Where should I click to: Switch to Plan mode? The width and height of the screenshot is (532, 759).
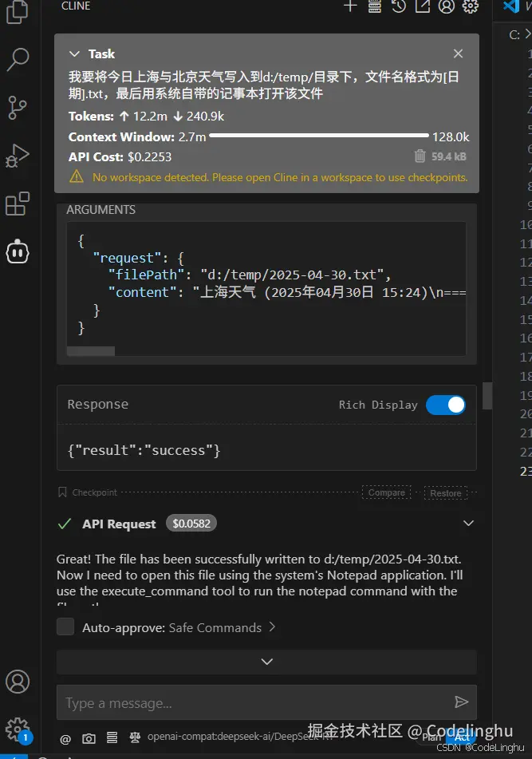[x=432, y=737]
